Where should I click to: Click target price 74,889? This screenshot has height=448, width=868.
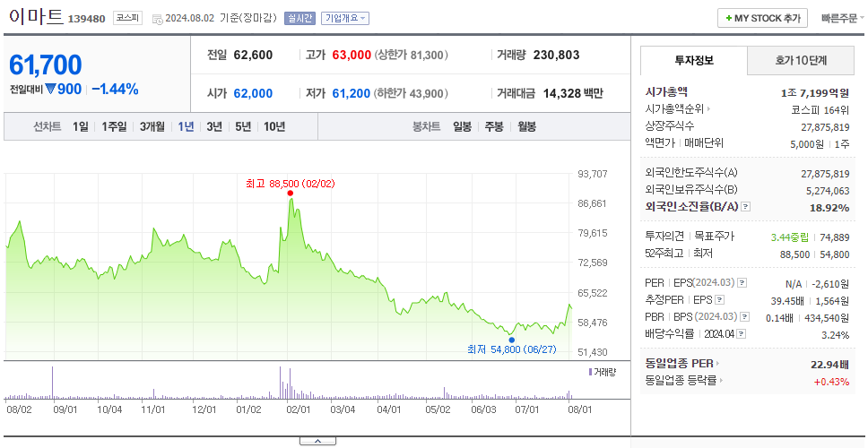(834, 237)
